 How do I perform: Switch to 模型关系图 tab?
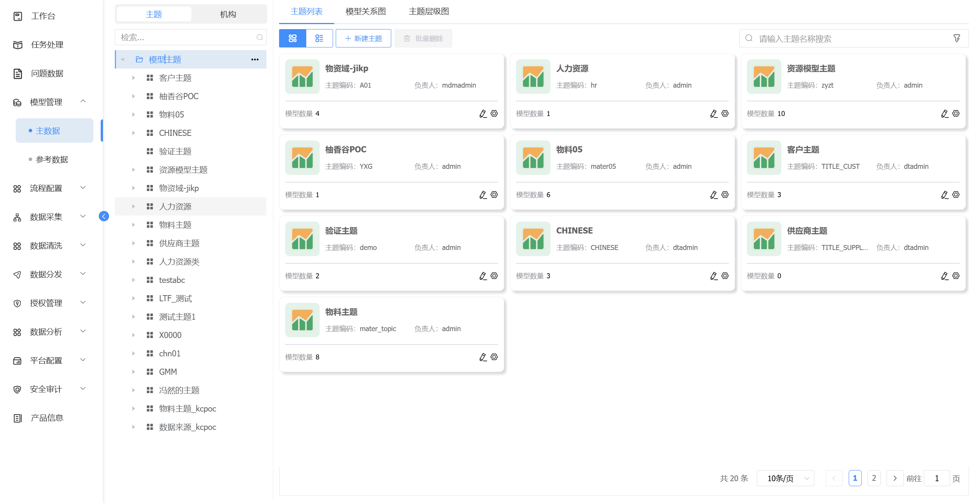[365, 11]
